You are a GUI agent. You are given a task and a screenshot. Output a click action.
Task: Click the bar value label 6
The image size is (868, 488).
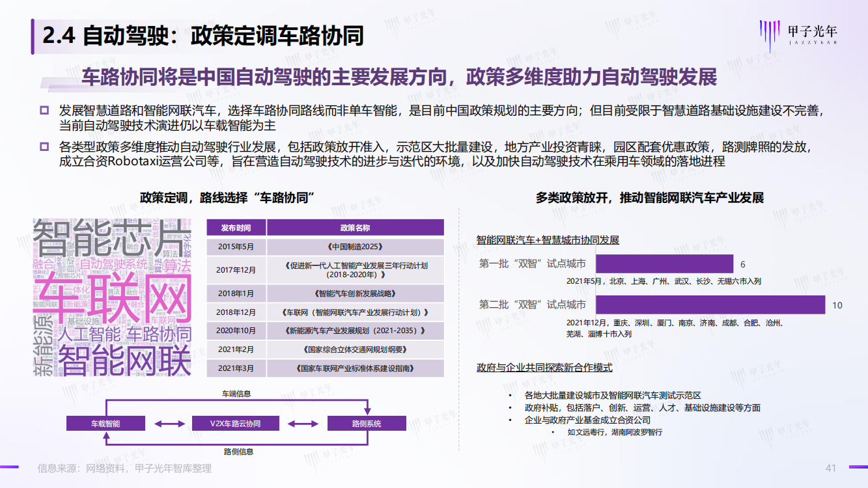tap(743, 264)
